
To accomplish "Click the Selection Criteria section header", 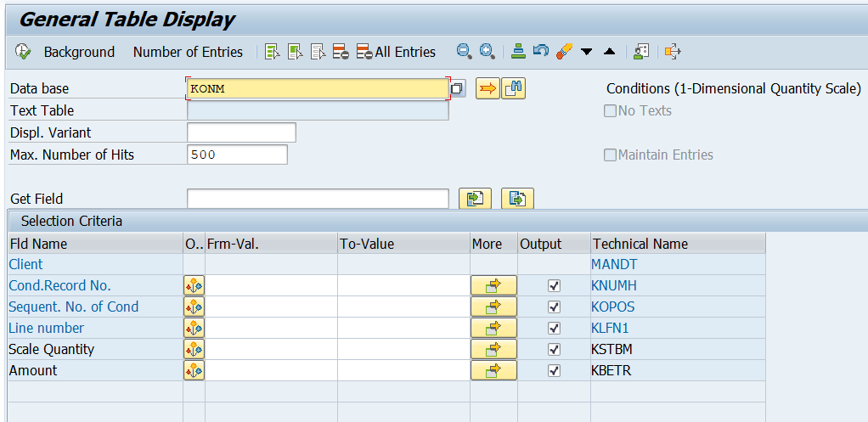I will [71, 222].
